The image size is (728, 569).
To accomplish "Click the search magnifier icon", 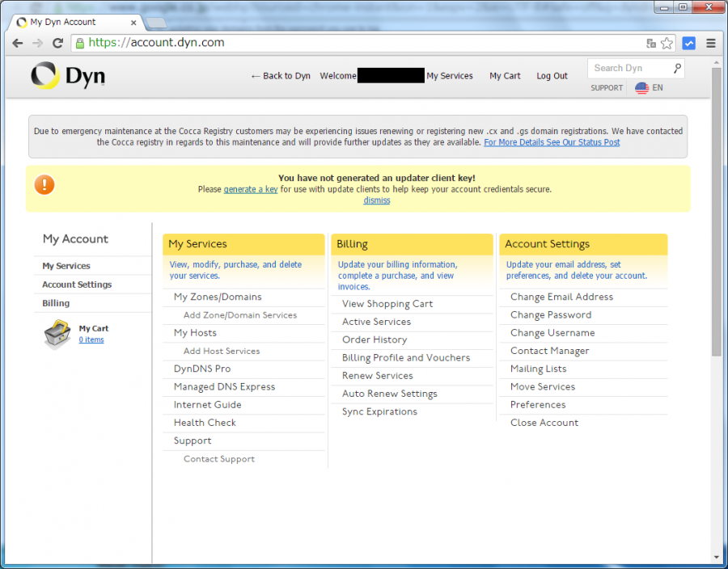I will tap(677, 68).
